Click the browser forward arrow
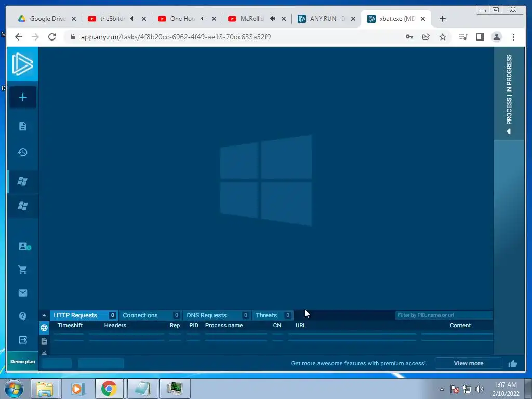532x399 pixels. pos(35,37)
